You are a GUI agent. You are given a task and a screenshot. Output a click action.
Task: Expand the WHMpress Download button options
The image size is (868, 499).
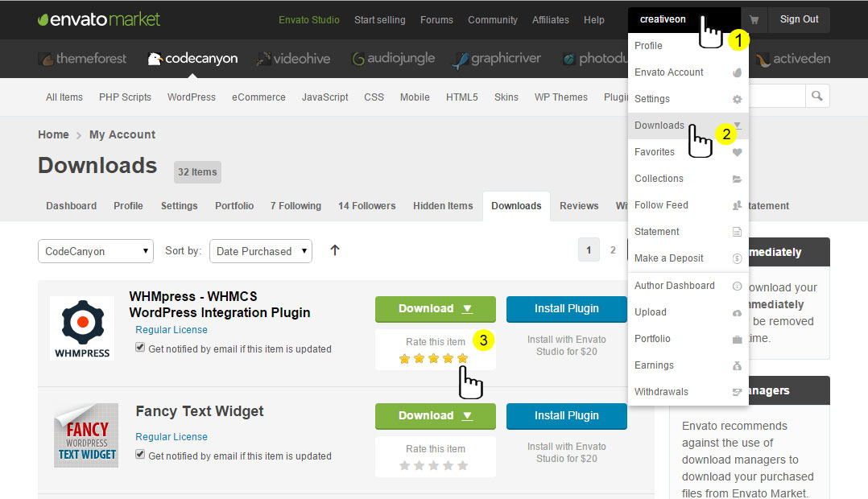click(468, 309)
